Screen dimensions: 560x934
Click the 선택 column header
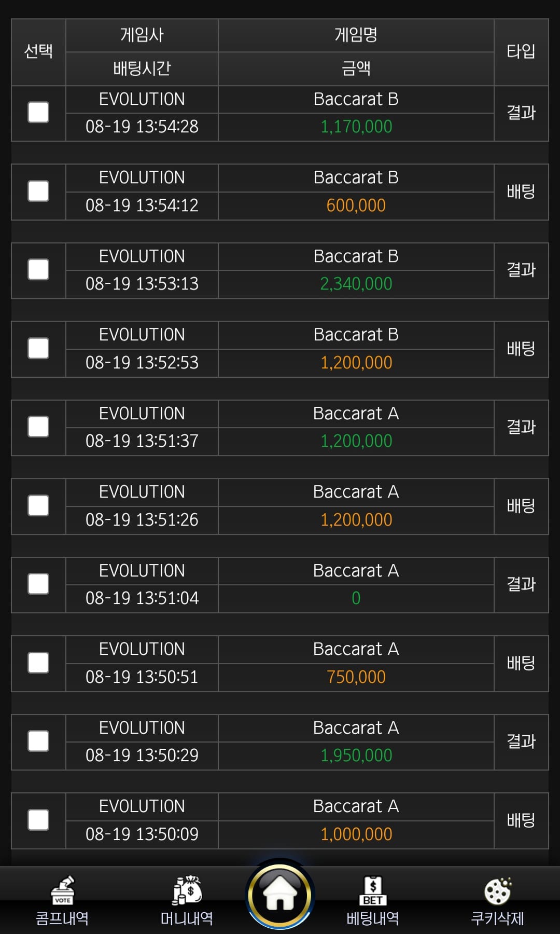[38, 51]
